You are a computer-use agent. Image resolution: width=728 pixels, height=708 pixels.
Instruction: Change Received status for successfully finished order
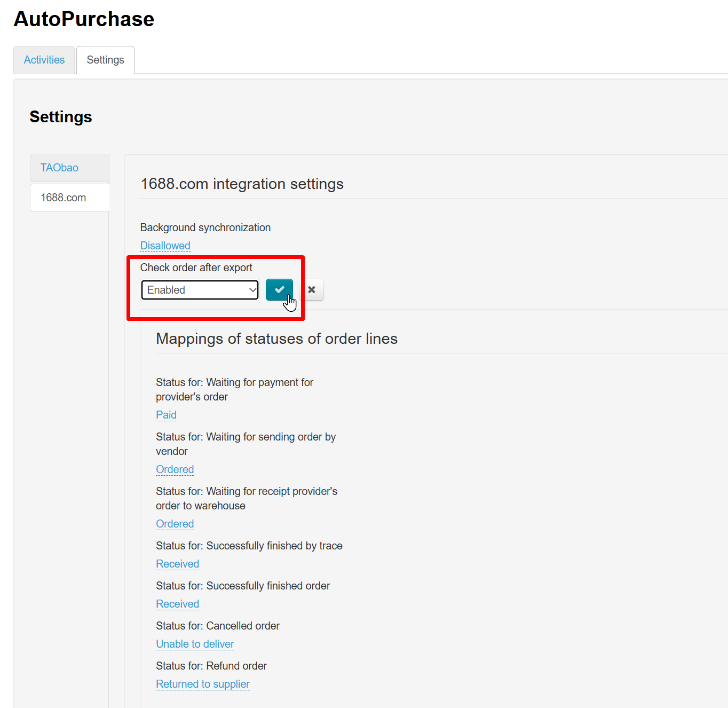tap(177, 604)
